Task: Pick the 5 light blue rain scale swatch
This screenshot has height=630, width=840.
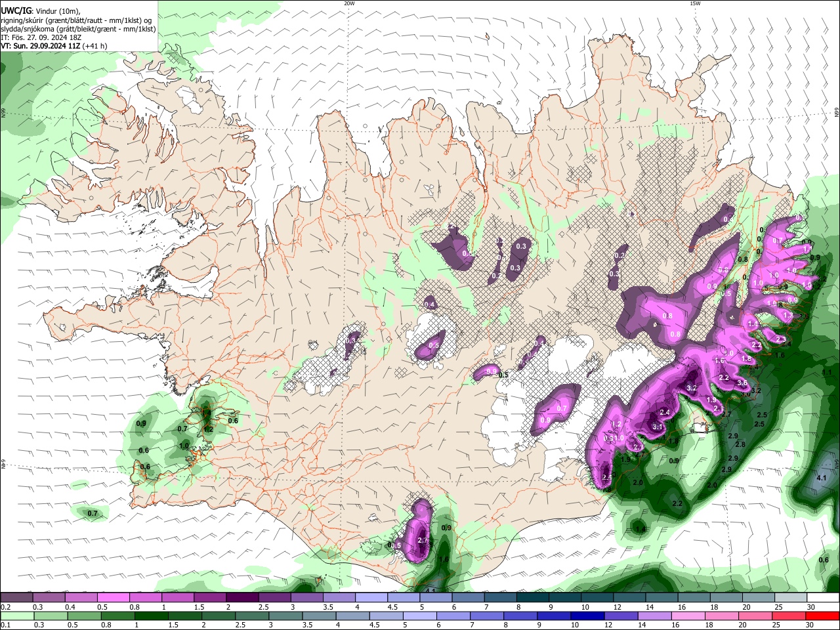Action: [420, 616]
